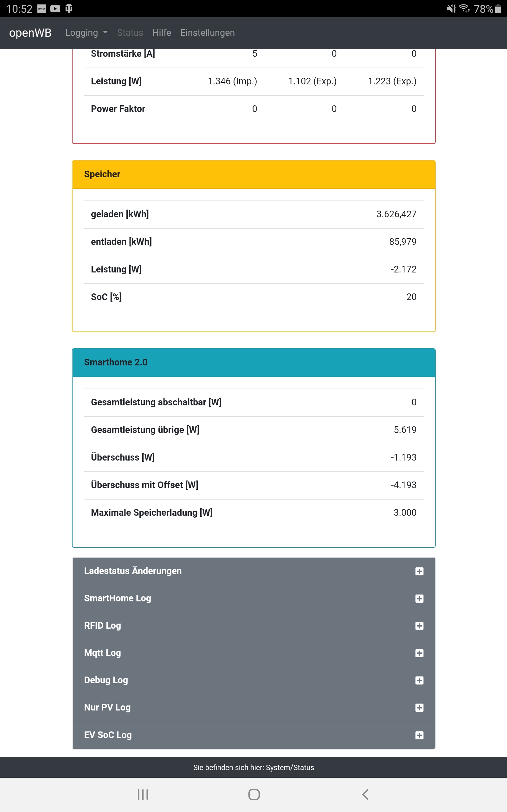The width and height of the screenshot is (507, 812).
Task: Tap the battery status indicator
Action: pyautogui.click(x=497, y=9)
